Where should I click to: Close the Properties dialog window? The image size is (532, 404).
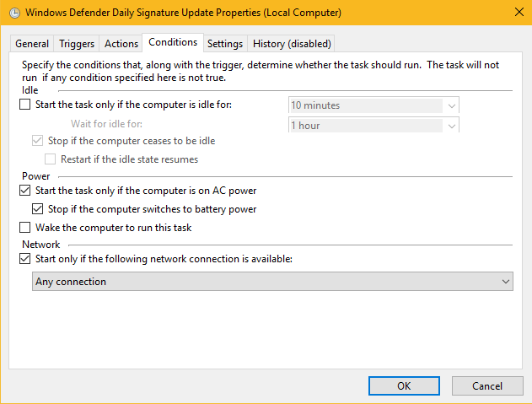[x=519, y=12]
